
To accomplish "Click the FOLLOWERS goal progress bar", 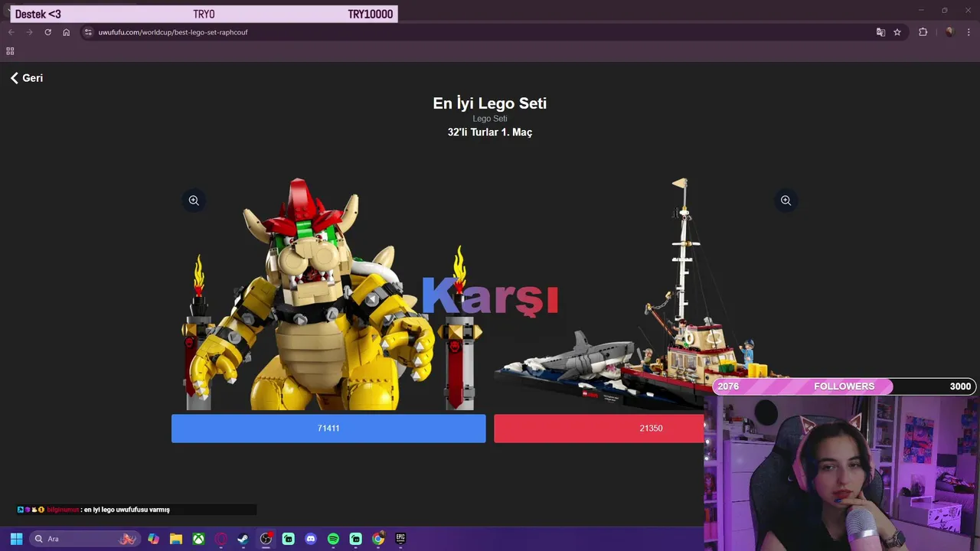I will 844,386.
